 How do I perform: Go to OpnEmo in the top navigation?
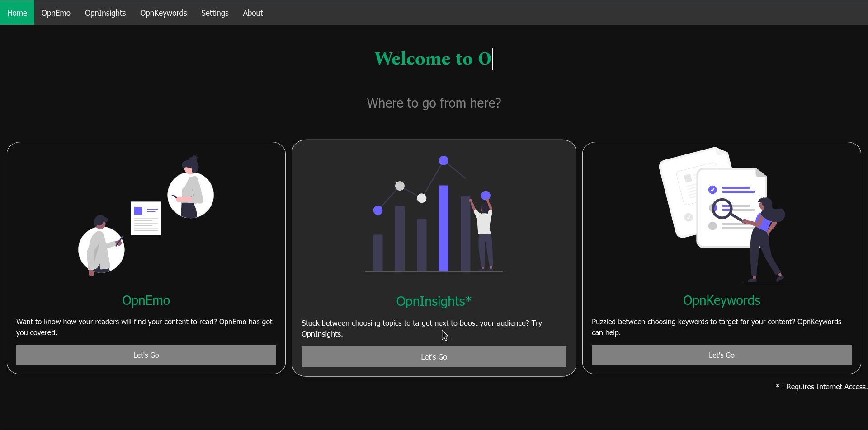pyautogui.click(x=56, y=13)
